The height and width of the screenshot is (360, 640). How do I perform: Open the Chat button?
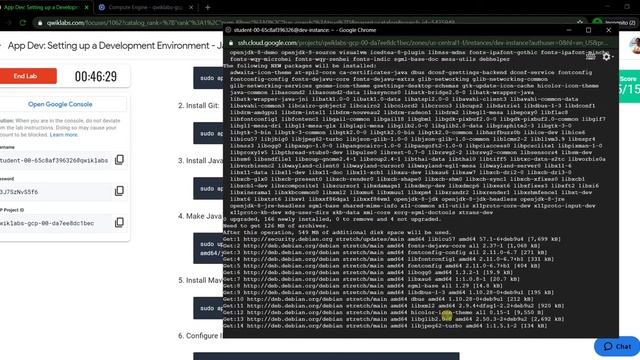(617, 346)
